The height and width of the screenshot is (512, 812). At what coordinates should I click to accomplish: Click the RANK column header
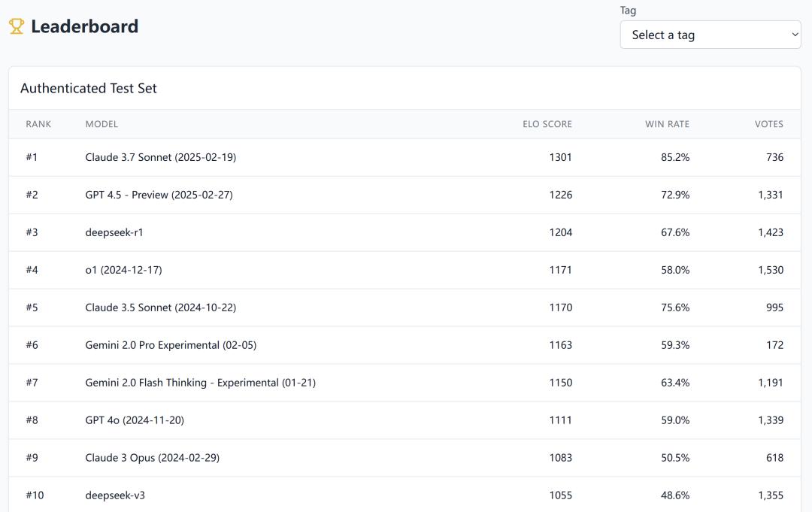click(38, 124)
